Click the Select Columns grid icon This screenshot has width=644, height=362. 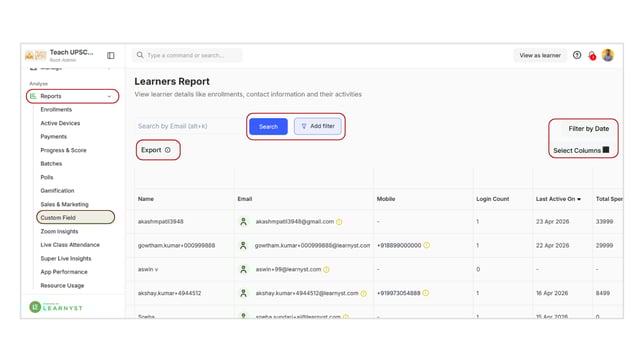tap(606, 150)
